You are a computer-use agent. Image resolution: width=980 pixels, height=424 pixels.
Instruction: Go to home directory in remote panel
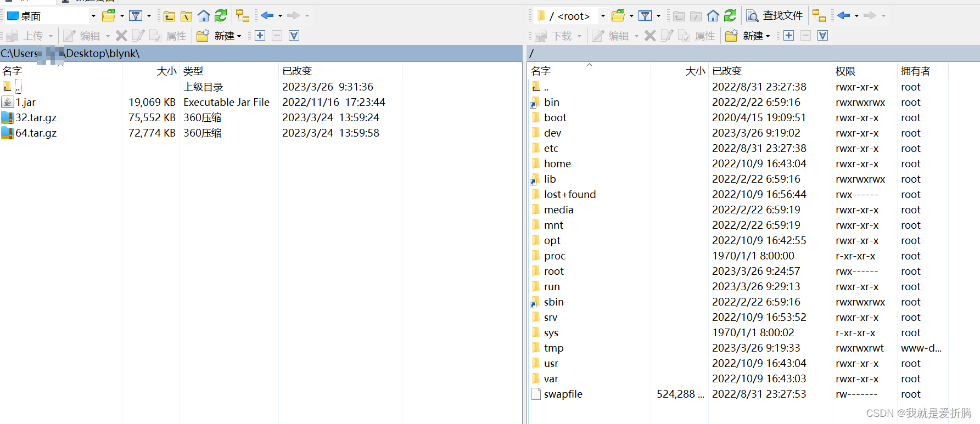pyautogui.click(x=713, y=16)
